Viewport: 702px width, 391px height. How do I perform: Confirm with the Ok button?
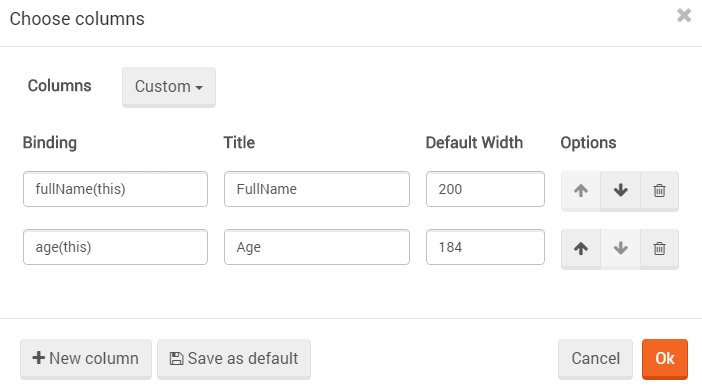tap(665, 359)
